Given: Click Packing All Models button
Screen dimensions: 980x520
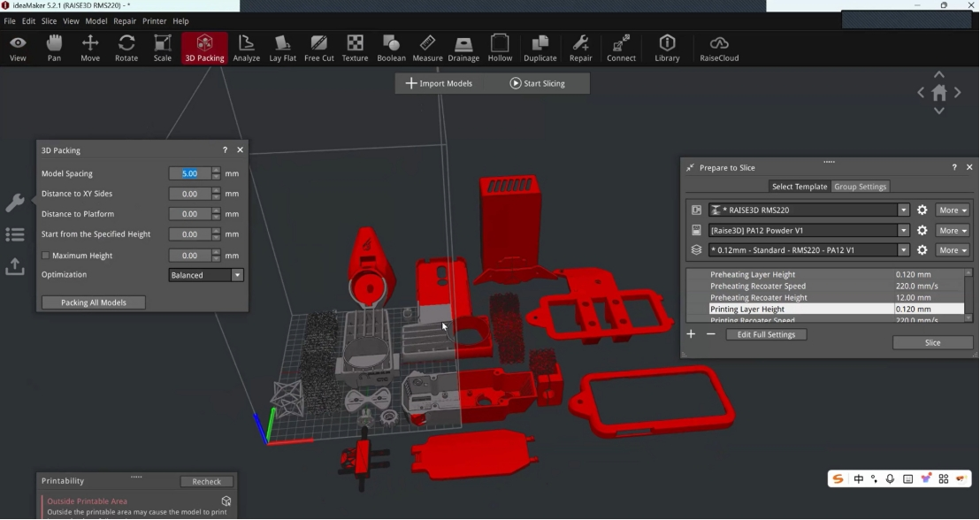Looking at the screenshot, I should [94, 302].
